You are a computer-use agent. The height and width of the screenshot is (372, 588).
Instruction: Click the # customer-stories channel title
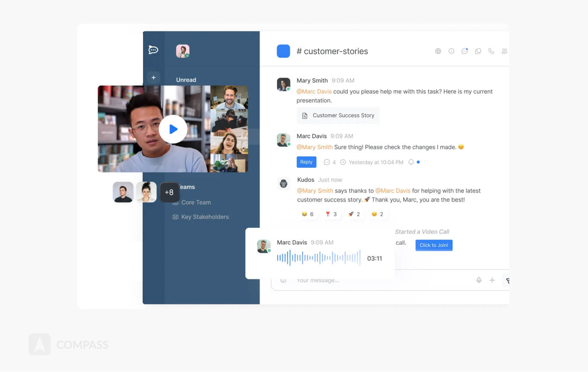[x=332, y=51]
